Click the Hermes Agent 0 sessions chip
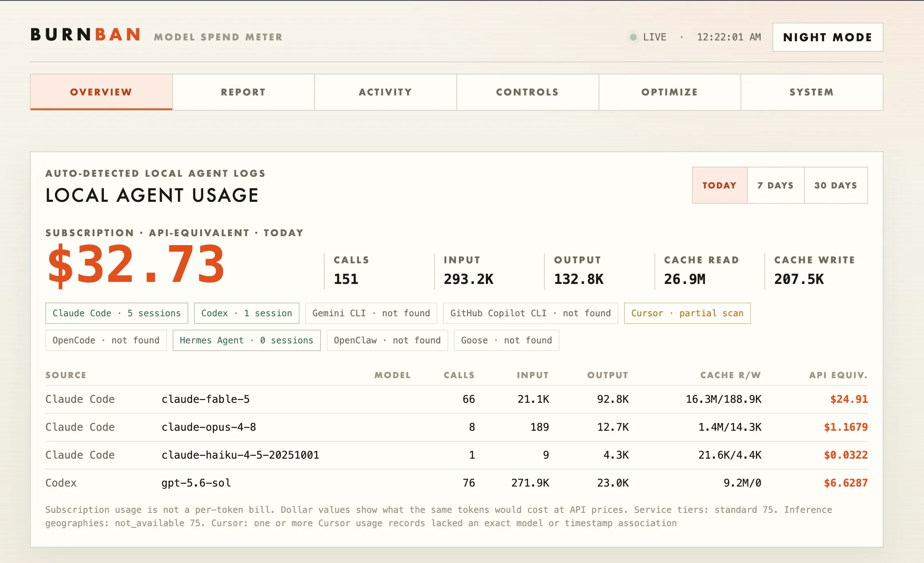The image size is (924, 563). point(247,340)
